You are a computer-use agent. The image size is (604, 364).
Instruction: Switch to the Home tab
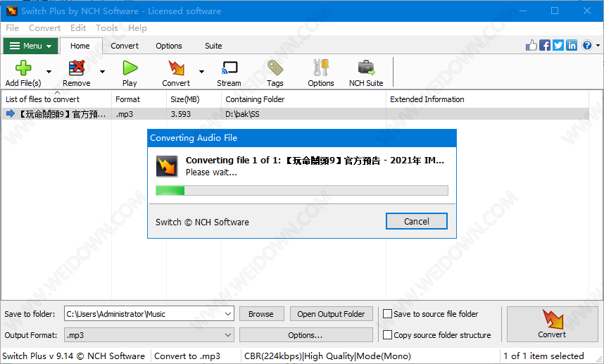tap(80, 46)
